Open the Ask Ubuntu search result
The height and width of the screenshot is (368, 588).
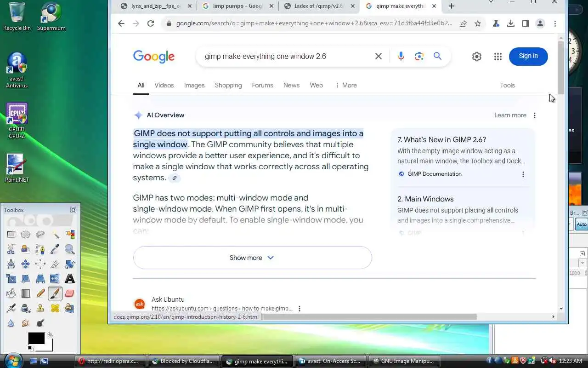point(168,299)
